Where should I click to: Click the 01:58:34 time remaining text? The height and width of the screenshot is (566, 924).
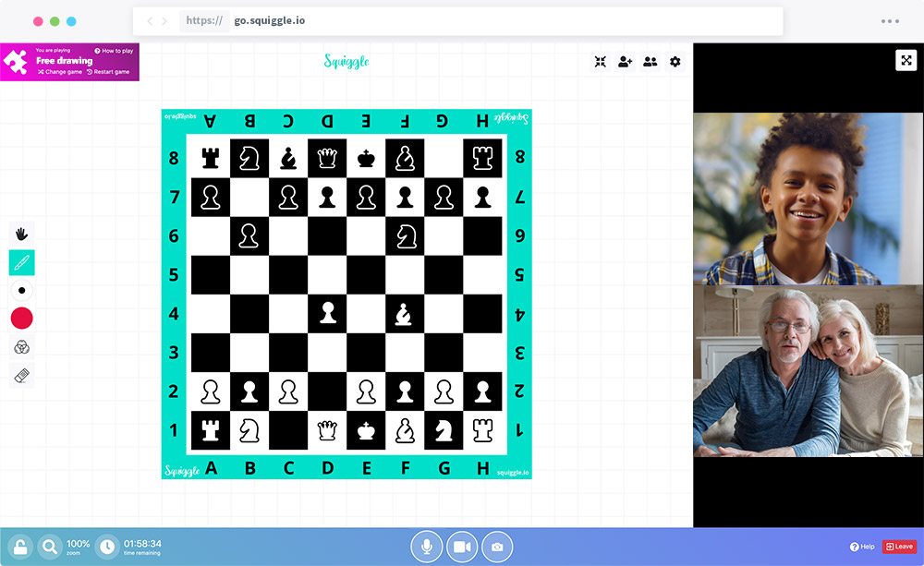[142, 544]
